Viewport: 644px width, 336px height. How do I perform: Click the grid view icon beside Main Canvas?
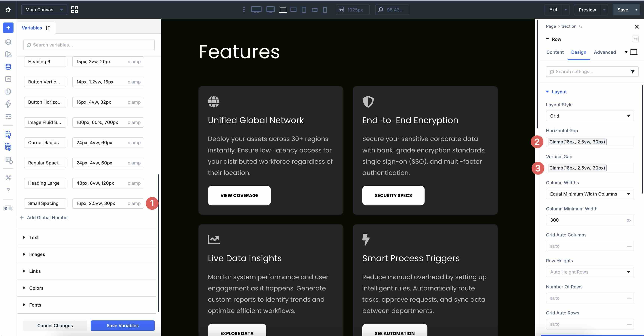coord(74,10)
